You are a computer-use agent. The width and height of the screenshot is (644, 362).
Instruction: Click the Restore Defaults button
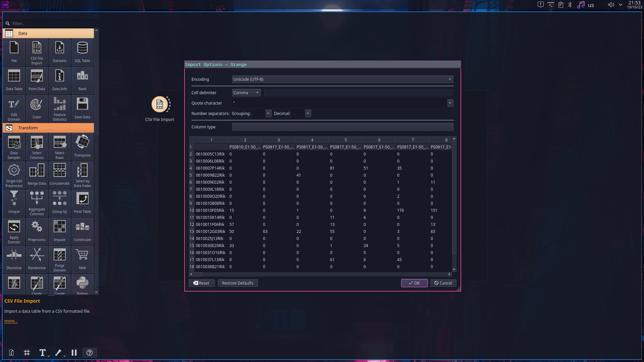click(237, 283)
